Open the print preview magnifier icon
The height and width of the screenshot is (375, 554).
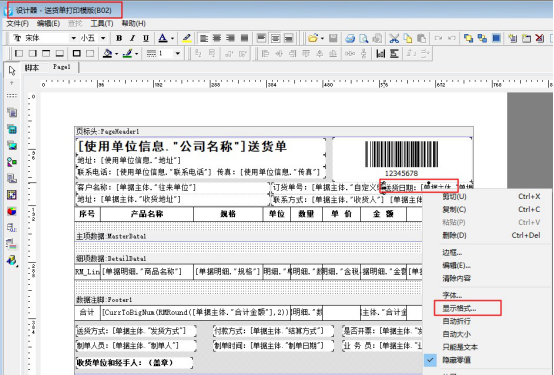[x=364, y=38]
